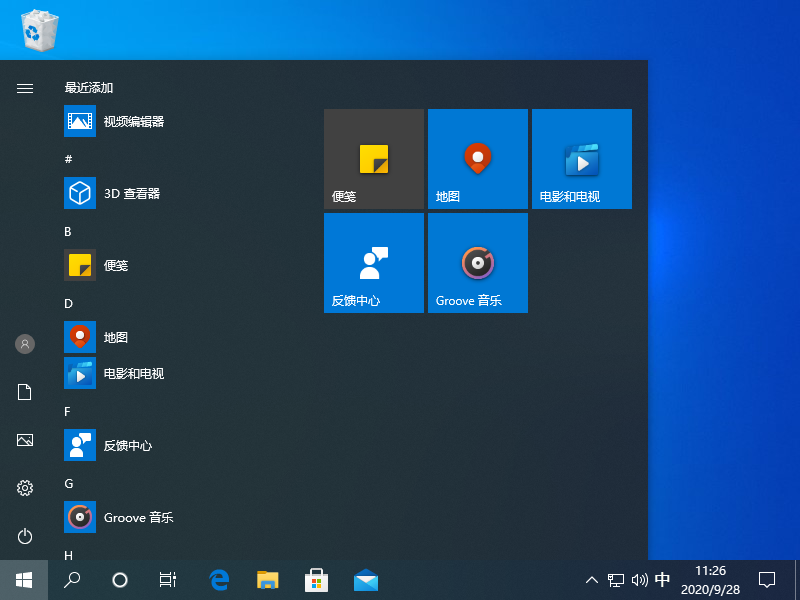
Task: Open the user account button in the sidebar
Action: pos(24,344)
